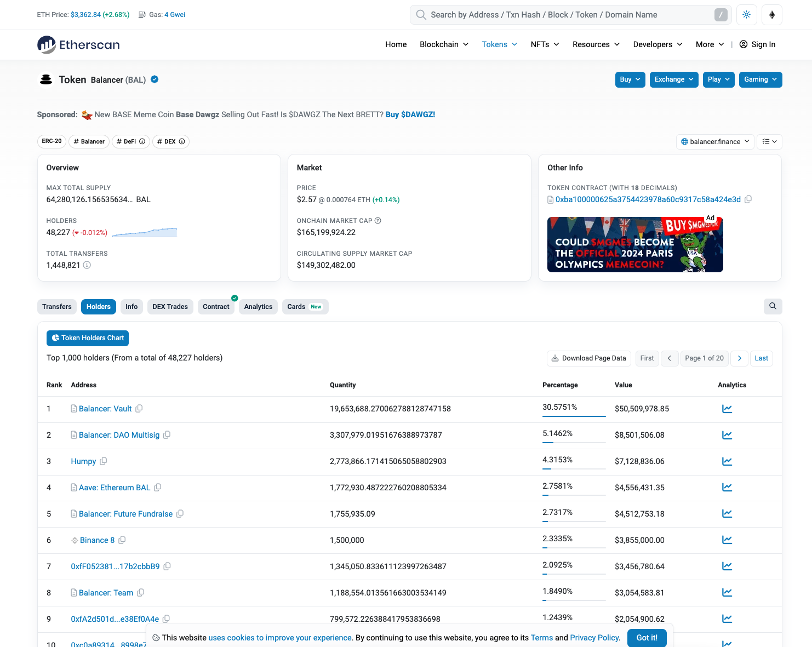Copy the Humpy holder address
This screenshot has height=647, width=812.
point(104,461)
